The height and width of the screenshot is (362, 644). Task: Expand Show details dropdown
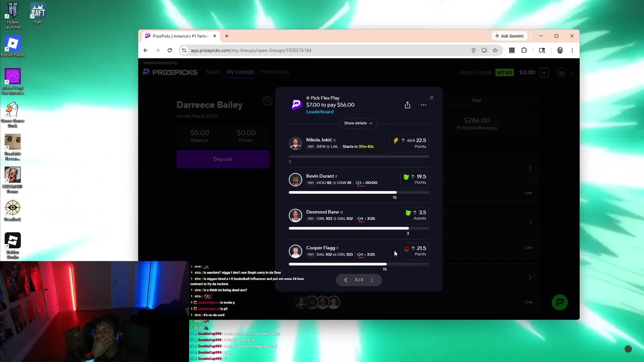tap(358, 123)
